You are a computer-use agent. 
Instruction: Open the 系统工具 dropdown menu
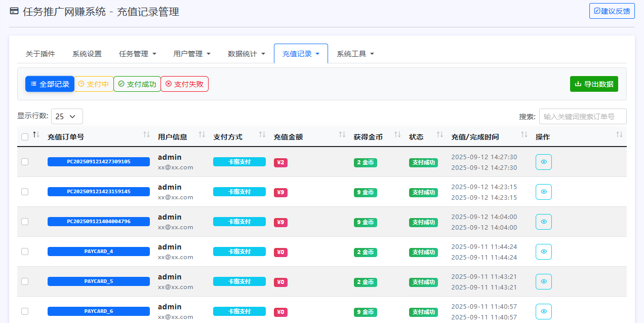[x=355, y=53]
